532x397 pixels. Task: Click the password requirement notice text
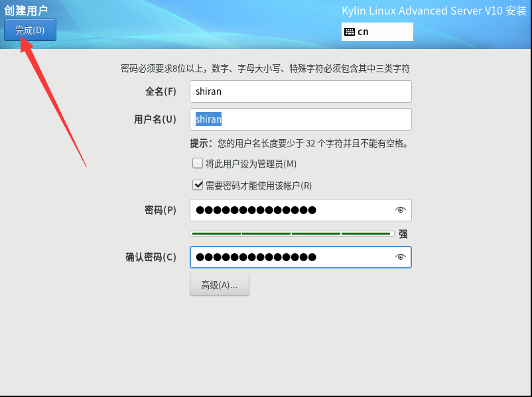[265, 68]
